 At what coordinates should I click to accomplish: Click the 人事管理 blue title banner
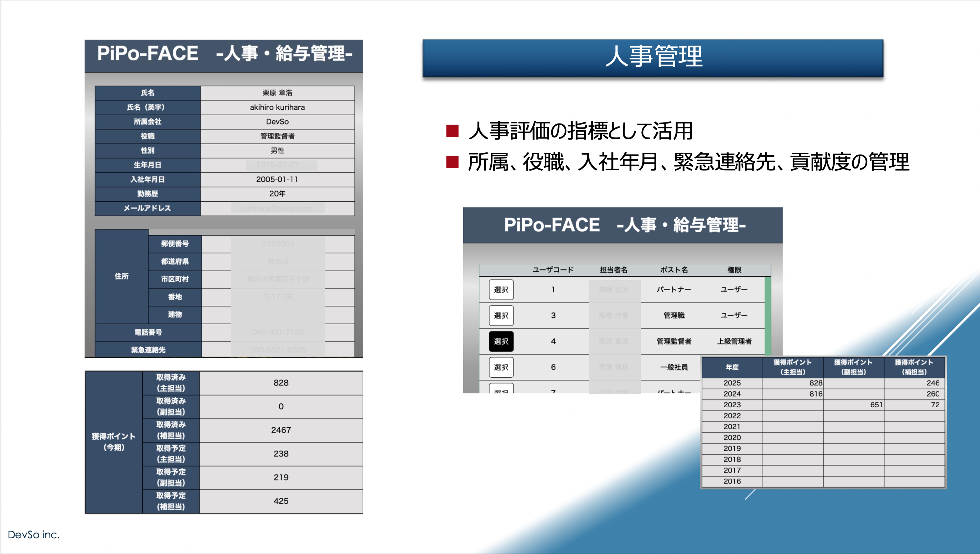[x=653, y=57]
